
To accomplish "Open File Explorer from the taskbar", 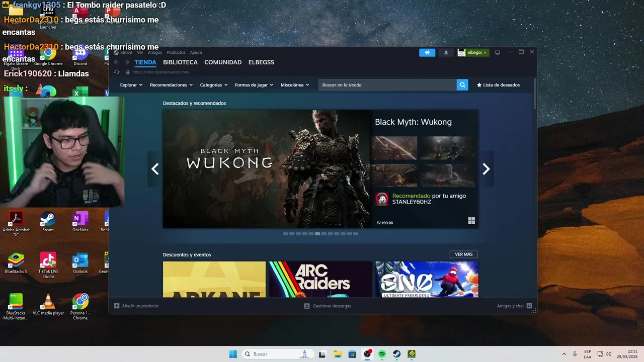I will [337, 354].
